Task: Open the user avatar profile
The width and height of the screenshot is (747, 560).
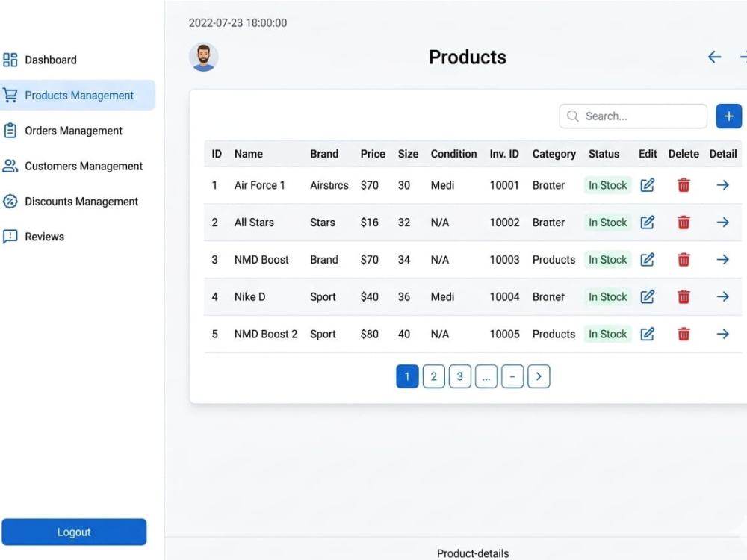Action: (203, 57)
